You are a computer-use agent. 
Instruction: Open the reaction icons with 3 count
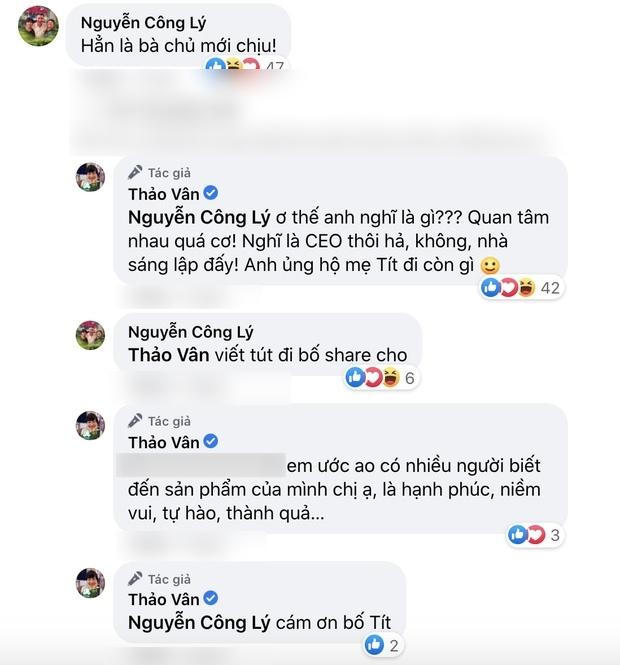point(527,534)
